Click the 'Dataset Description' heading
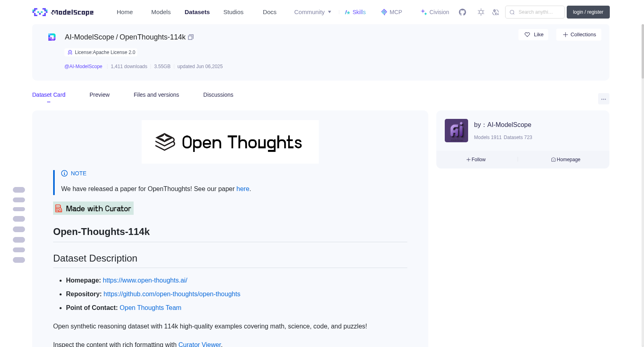This screenshot has height=347, width=644. [95, 258]
